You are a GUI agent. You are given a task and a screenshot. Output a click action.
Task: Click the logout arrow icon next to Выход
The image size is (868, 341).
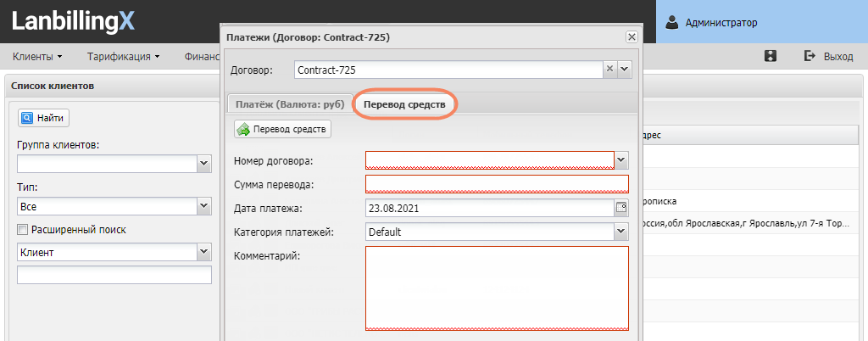[810, 56]
